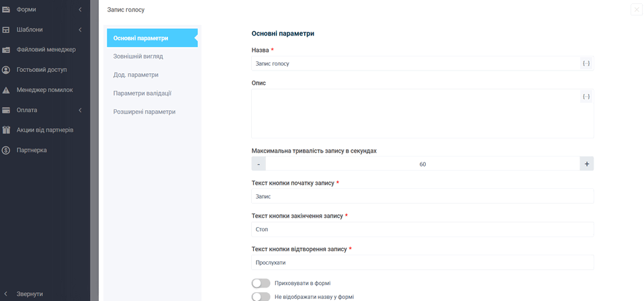Toggle Не відображати назву у формі switch

tap(261, 296)
